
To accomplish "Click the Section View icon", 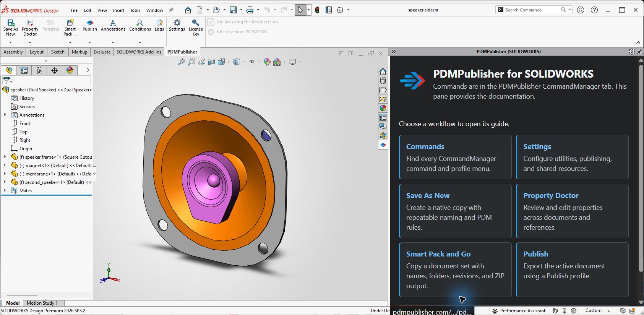I will [211, 62].
